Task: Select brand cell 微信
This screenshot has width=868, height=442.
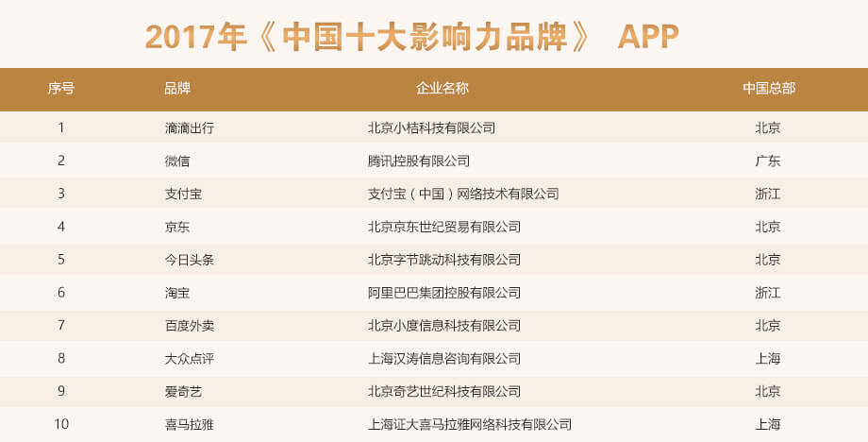Action: (177, 161)
